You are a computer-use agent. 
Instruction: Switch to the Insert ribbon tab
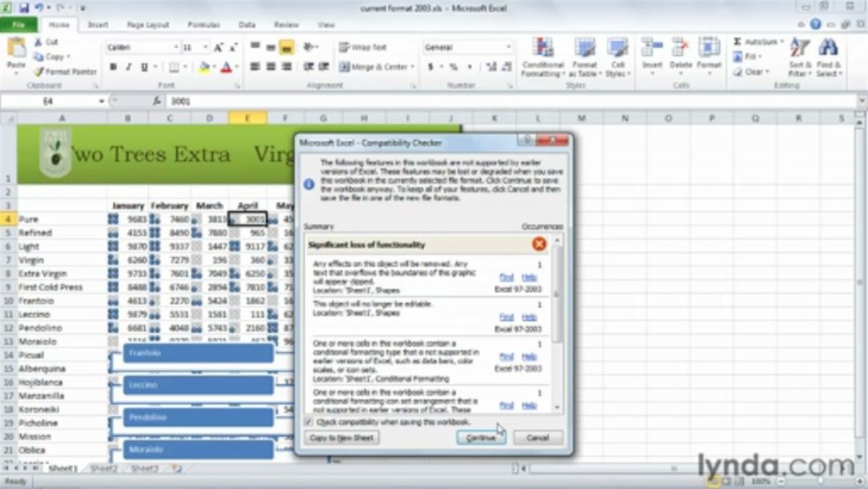click(x=98, y=24)
